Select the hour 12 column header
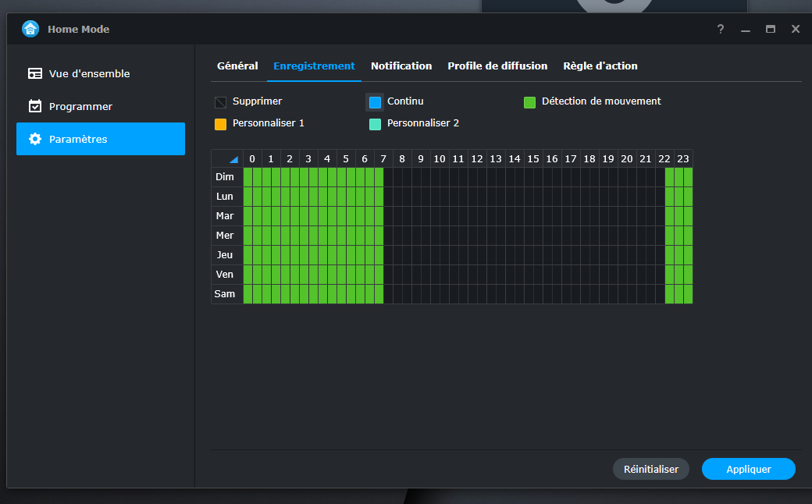The height and width of the screenshot is (504, 812). click(x=477, y=159)
